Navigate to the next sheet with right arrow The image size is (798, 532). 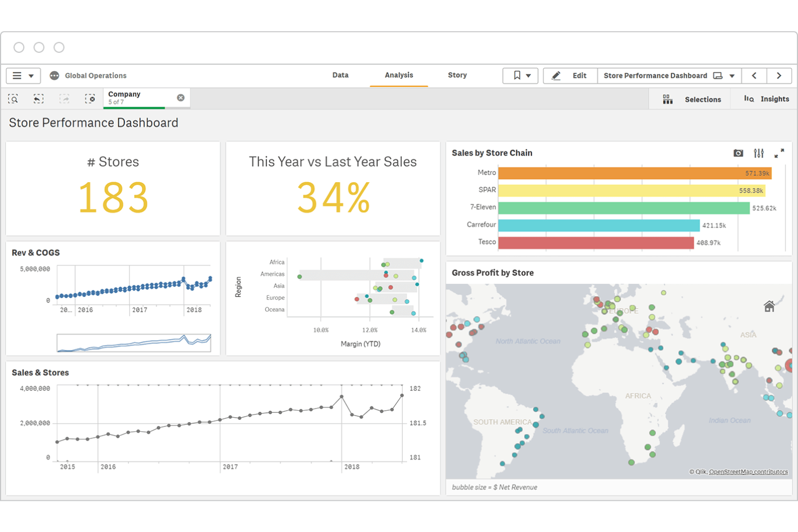coord(779,75)
